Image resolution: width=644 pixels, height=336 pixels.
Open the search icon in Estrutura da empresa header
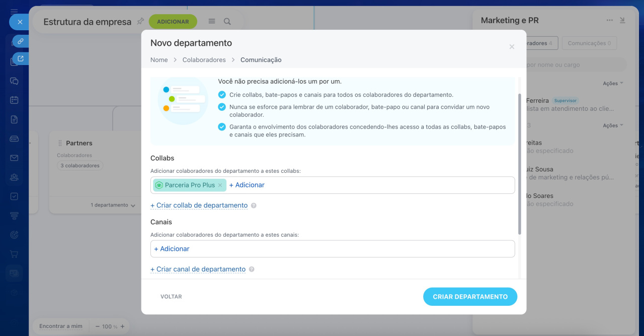pyautogui.click(x=227, y=22)
